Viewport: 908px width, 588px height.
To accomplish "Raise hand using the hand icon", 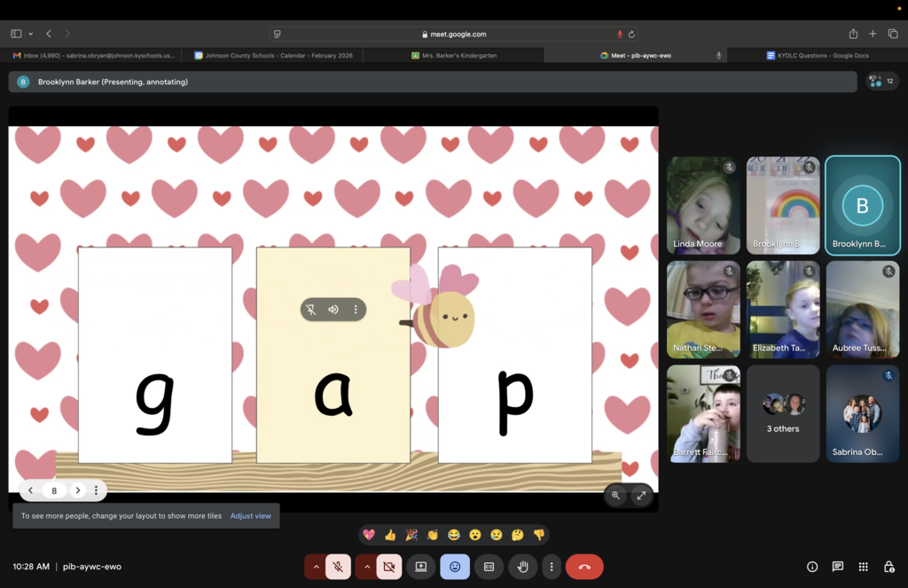I will tap(523, 567).
